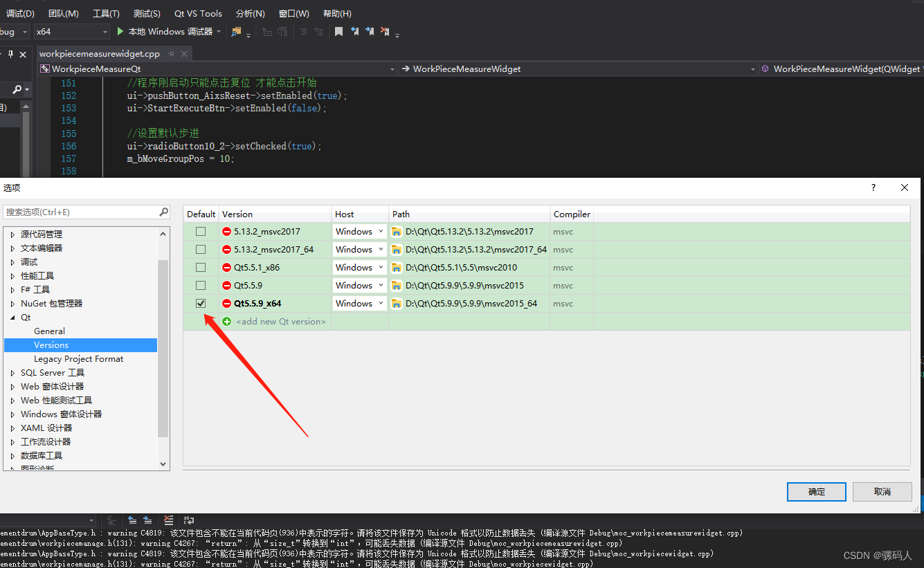Open the 工具(T) menu

coord(105,13)
